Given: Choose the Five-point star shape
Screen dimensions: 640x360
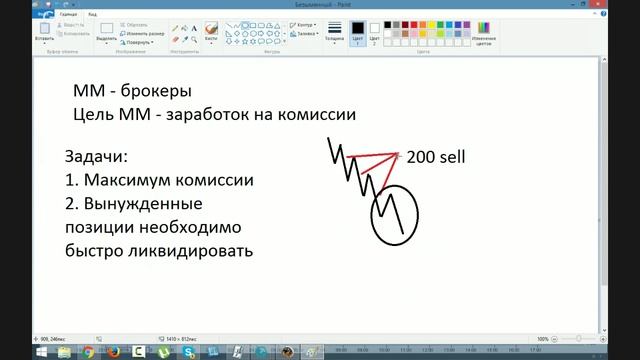Looking at the screenshot, I should tap(245, 41).
